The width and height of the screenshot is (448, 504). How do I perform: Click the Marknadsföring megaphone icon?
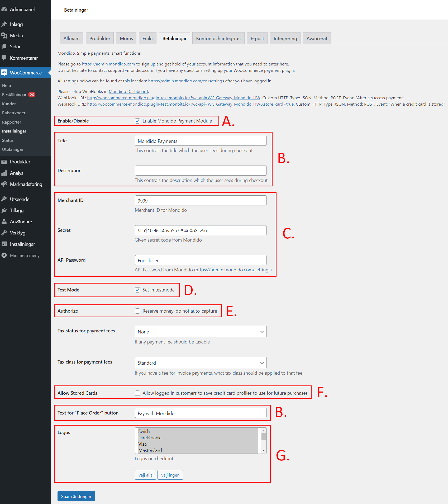pos(4,184)
